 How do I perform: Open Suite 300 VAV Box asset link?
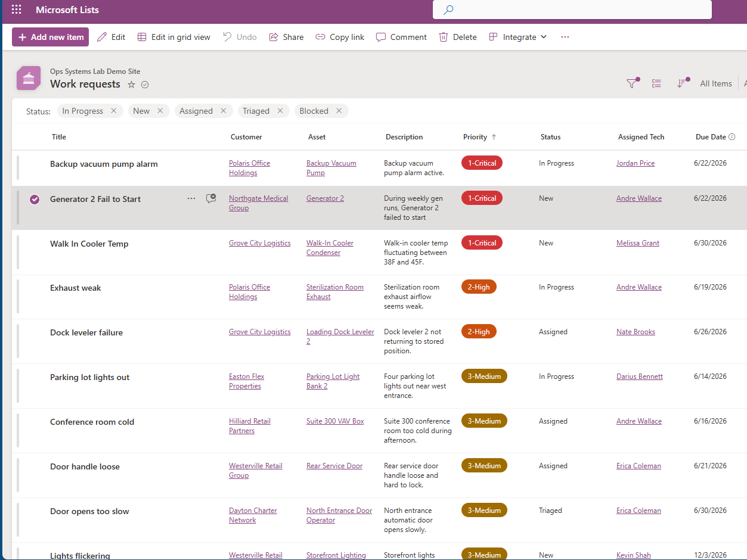point(335,421)
